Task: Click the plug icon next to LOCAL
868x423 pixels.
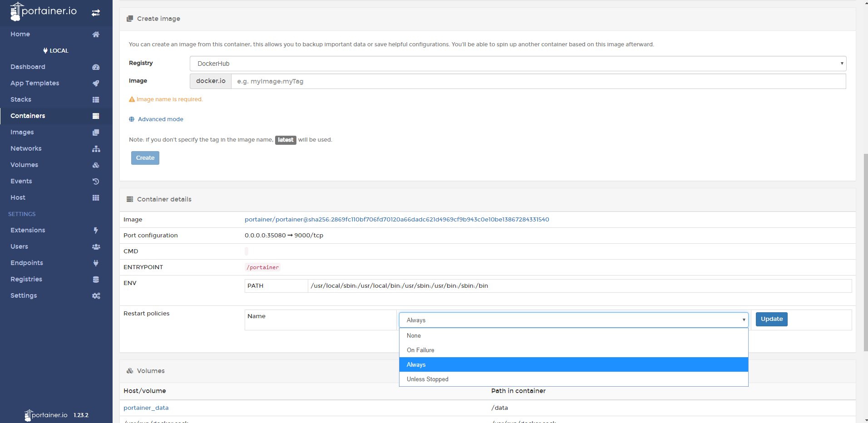Action: pyautogui.click(x=45, y=51)
